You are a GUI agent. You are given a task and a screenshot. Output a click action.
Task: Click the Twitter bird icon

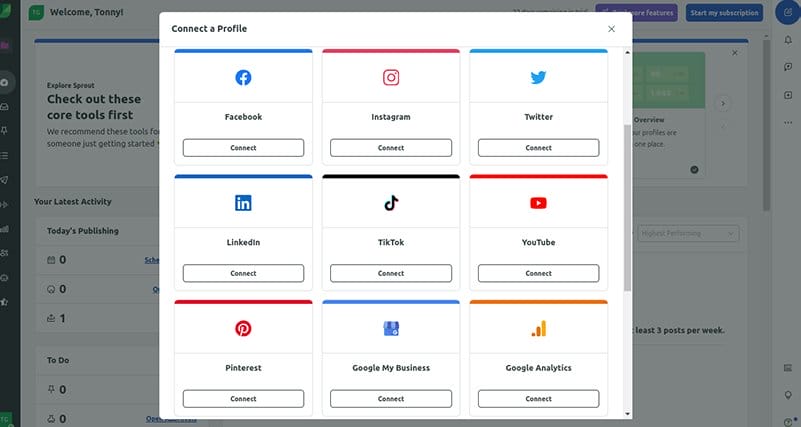538,78
